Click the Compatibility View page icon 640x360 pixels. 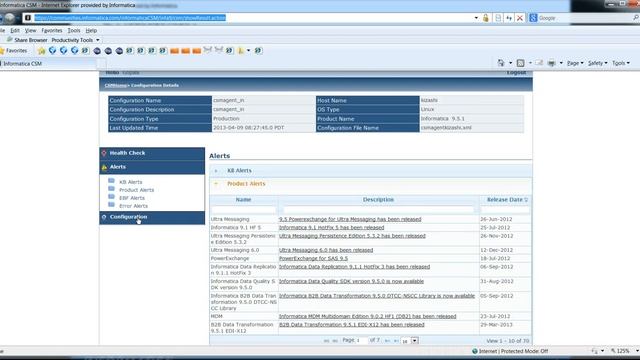click(x=498, y=18)
